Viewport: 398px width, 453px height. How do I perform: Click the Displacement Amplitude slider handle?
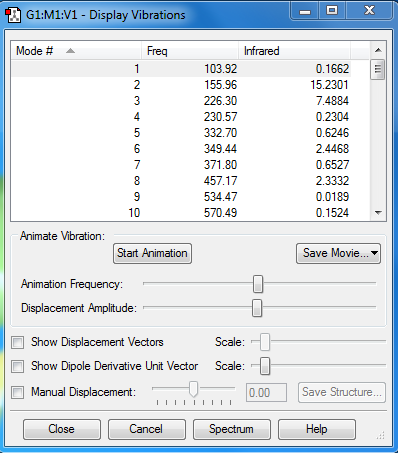[257, 308]
